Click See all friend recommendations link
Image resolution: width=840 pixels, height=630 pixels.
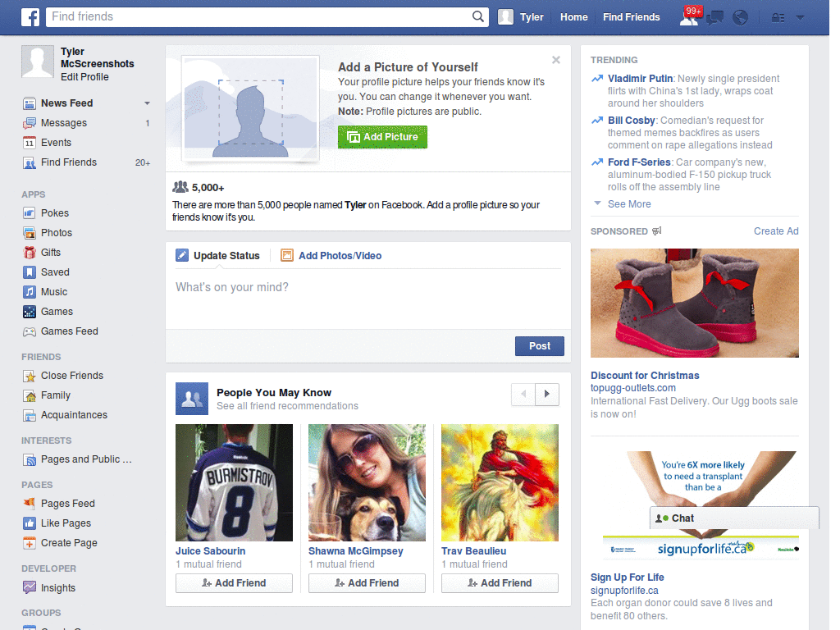287,406
